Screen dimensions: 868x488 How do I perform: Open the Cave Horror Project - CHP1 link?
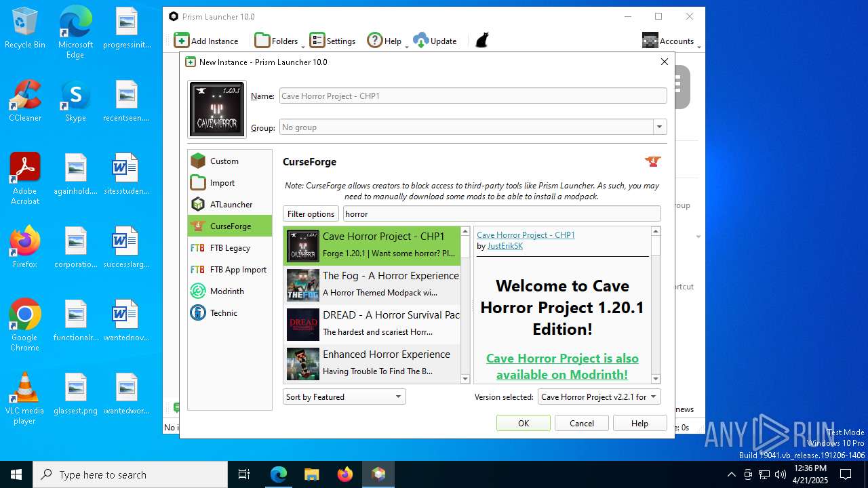(526, 235)
